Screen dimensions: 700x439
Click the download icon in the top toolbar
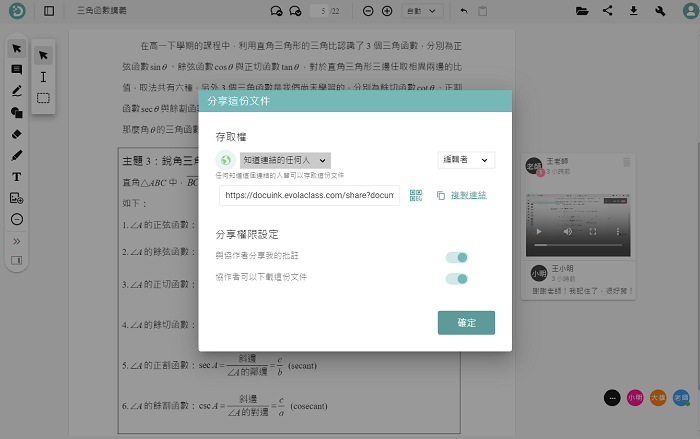(633, 11)
